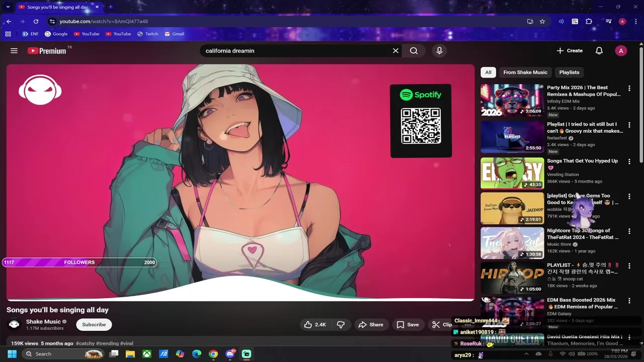Dislike the video thumbs down
The width and height of the screenshot is (644, 362).
[x=341, y=325]
